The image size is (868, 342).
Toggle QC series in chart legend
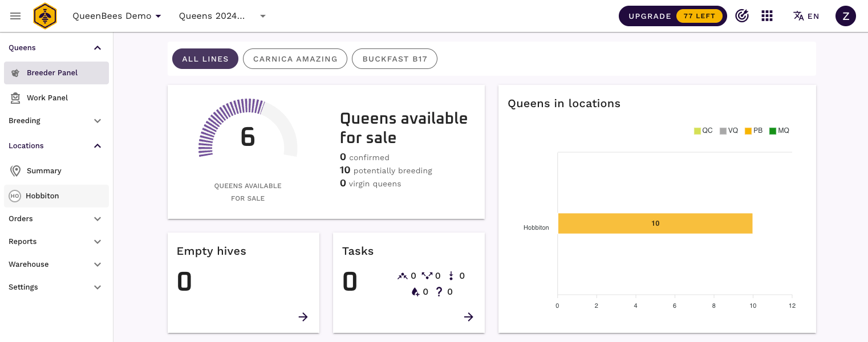coord(703,131)
